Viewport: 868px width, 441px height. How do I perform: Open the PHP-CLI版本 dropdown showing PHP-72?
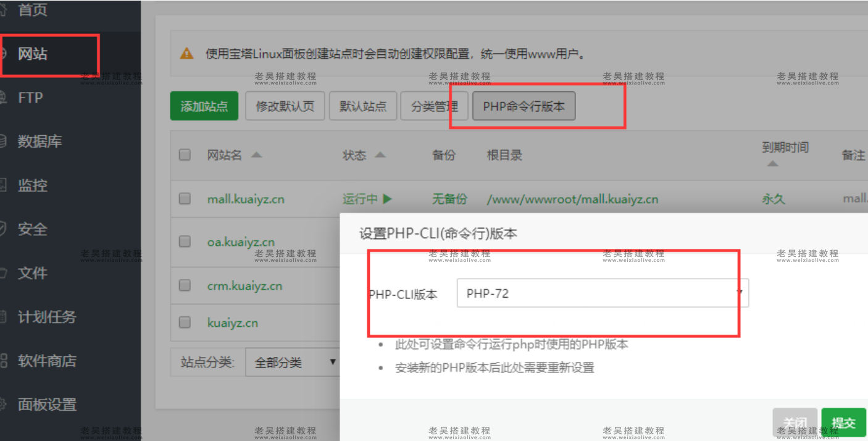[x=602, y=292]
